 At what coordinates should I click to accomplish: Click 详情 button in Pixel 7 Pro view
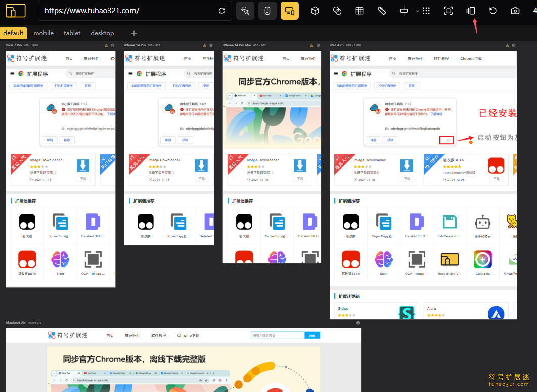coord(50,140)
